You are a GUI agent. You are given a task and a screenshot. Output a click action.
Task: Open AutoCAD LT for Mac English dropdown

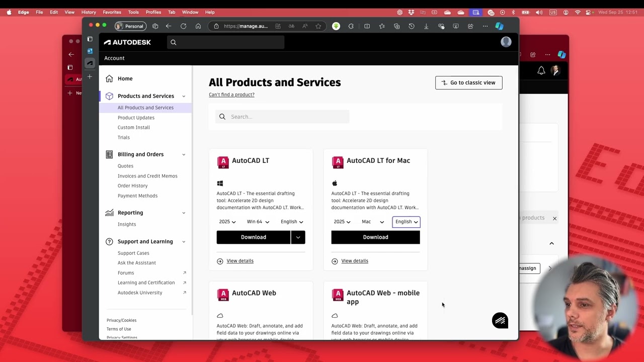click(x=406, y=222)
